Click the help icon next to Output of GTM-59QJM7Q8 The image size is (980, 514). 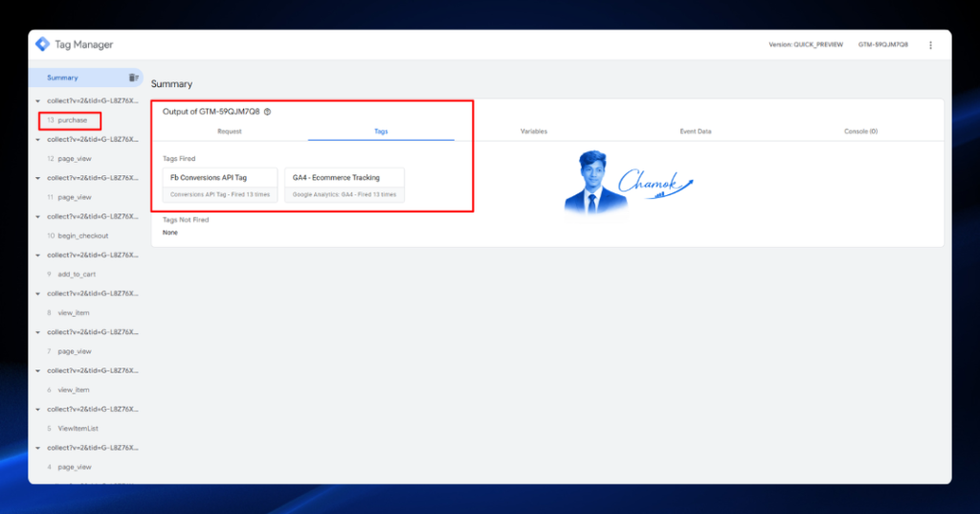pyautogui.click(x=268, y=112)
